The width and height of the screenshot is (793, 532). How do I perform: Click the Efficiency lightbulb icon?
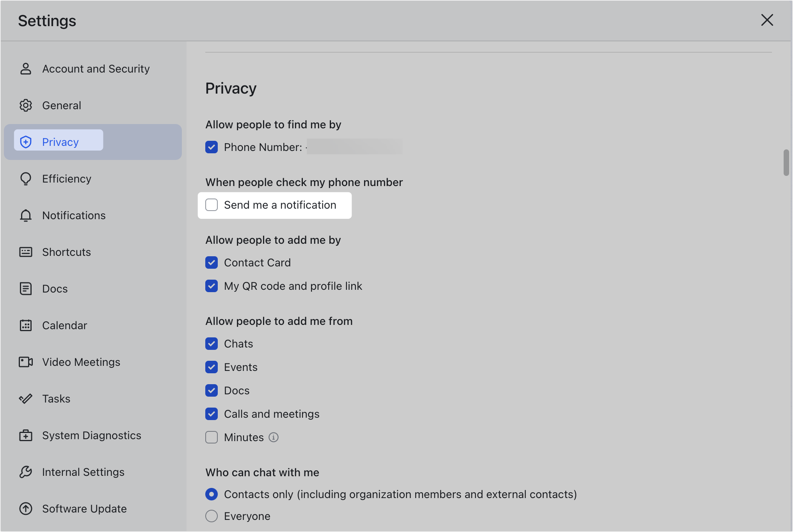click(25, 179)
